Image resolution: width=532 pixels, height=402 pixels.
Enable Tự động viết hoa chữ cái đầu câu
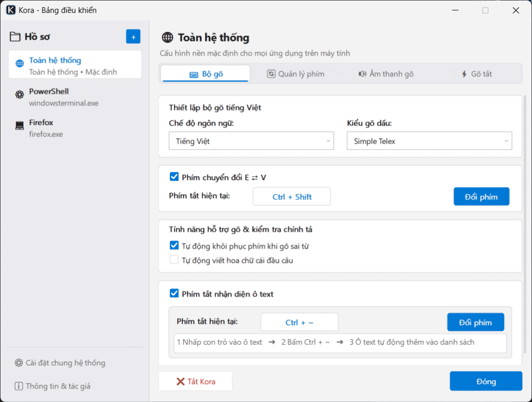click(x=174, y=260)
